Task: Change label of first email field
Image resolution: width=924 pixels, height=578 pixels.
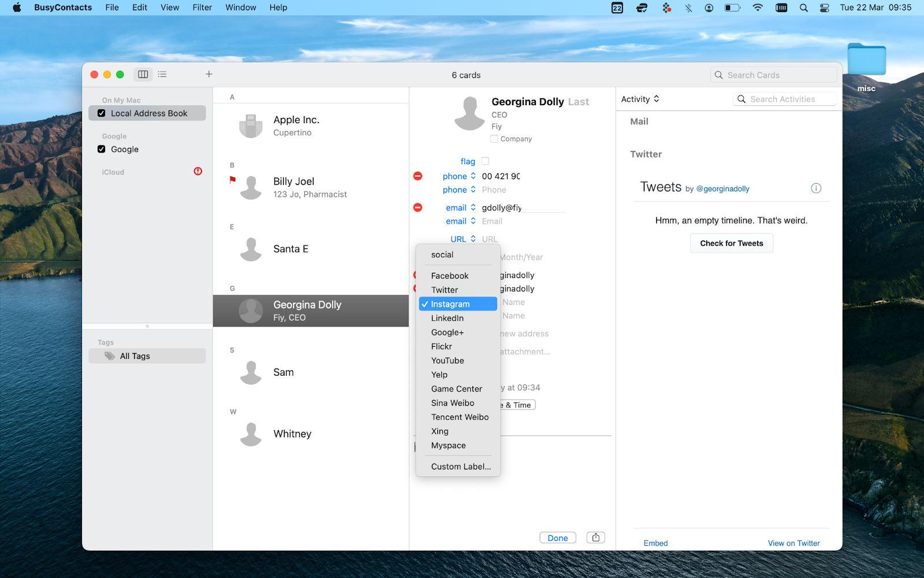Action: click(461, 208)
